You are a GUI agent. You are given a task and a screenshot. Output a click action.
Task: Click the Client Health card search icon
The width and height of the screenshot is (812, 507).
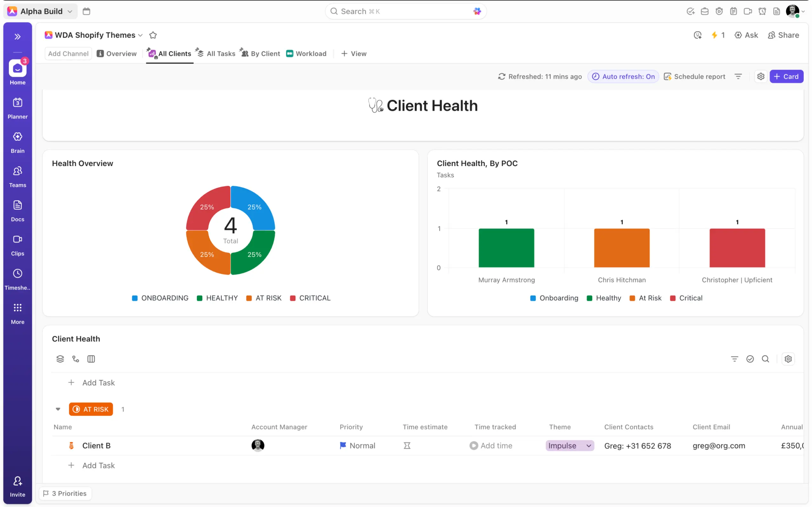765,359
